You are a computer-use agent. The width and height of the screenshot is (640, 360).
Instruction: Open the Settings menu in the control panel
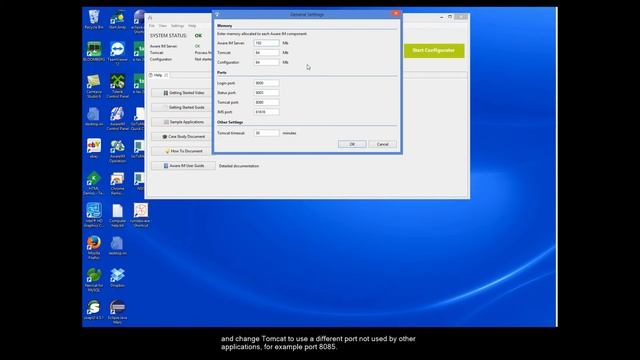177,26
